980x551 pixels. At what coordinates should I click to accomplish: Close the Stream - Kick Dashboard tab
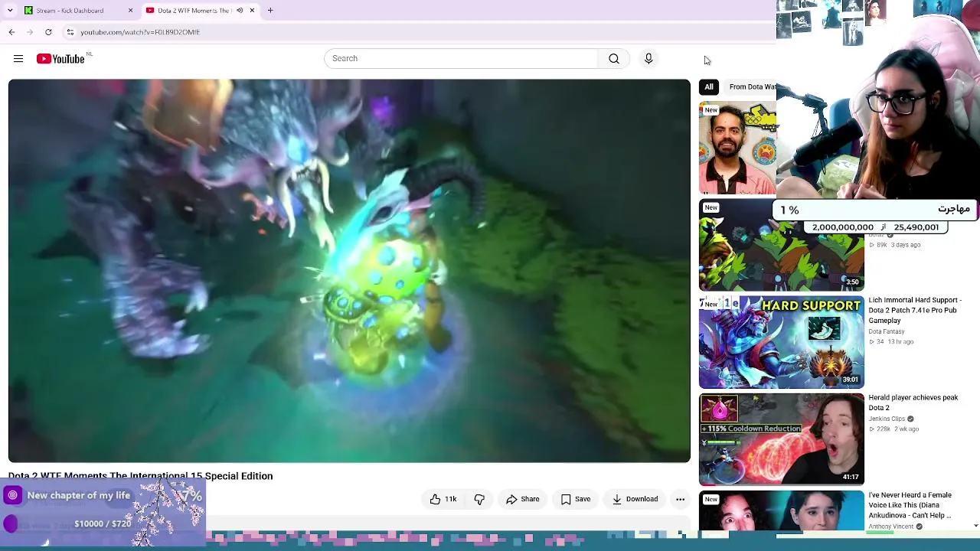pos(130,11)
